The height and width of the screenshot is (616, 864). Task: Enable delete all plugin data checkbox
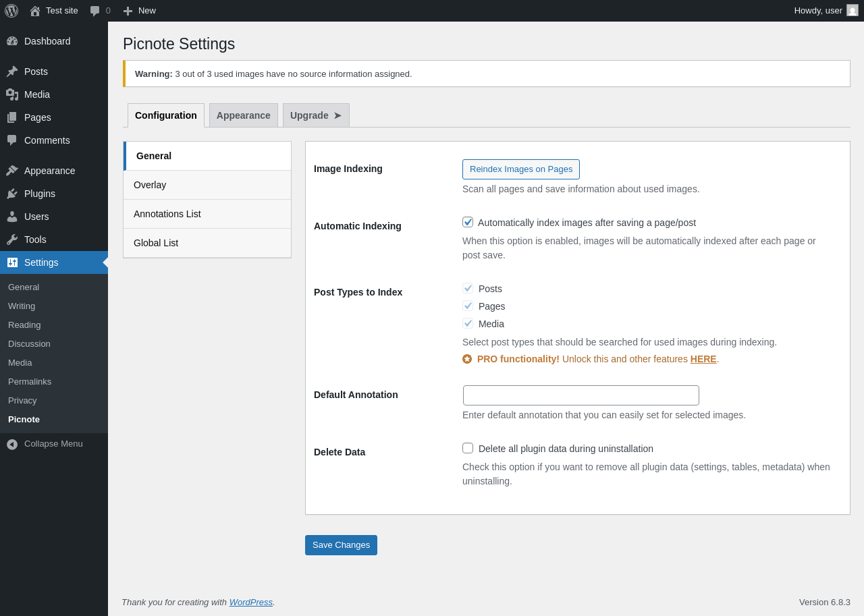[468, 448]
